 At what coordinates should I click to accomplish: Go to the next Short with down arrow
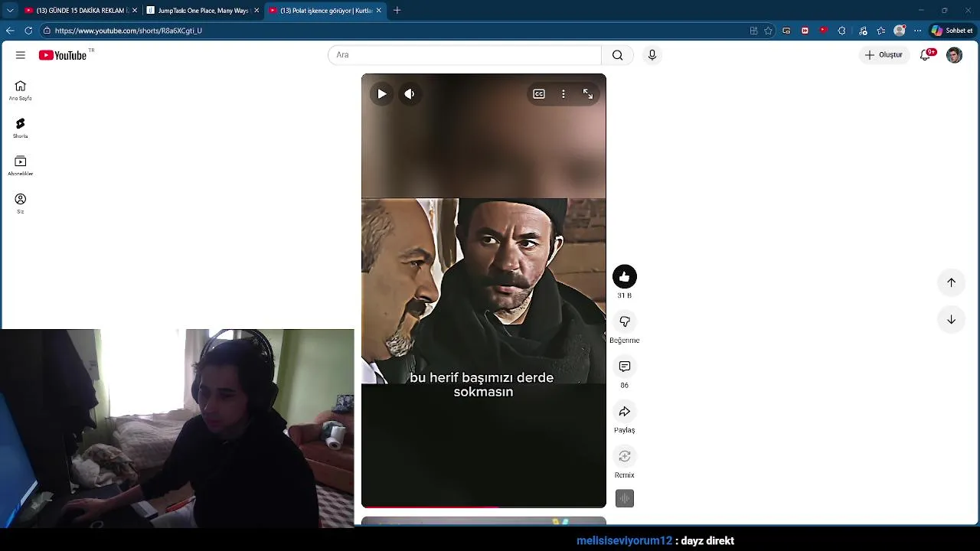tap(951, 320)
